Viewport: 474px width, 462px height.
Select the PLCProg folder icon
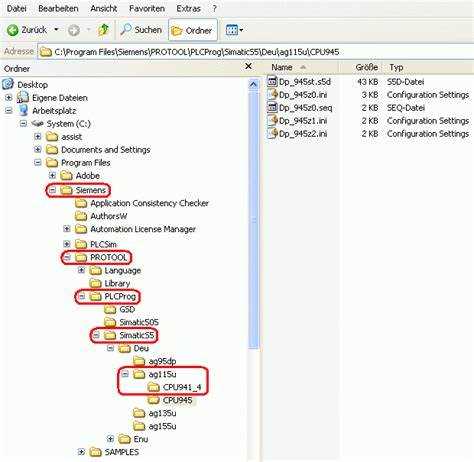[x=95, y=296]
